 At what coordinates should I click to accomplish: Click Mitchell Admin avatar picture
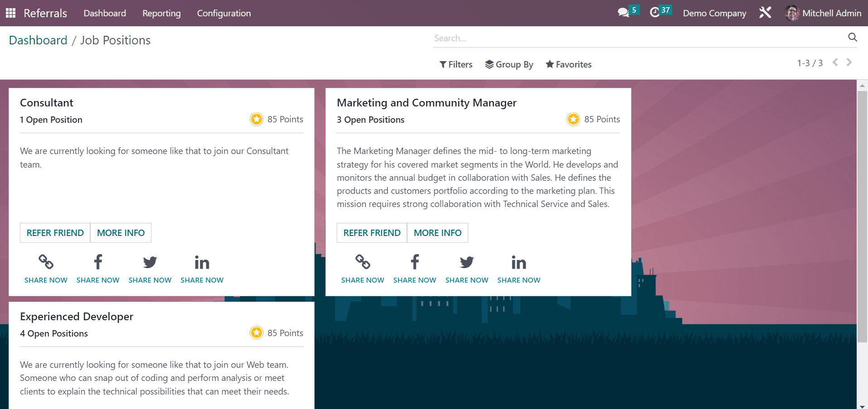point(792,13)
